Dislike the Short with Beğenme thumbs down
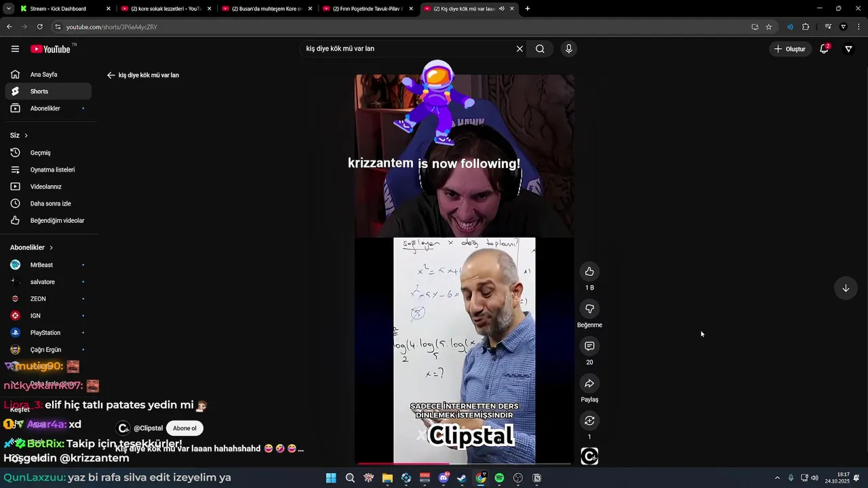 pos(589,309)
